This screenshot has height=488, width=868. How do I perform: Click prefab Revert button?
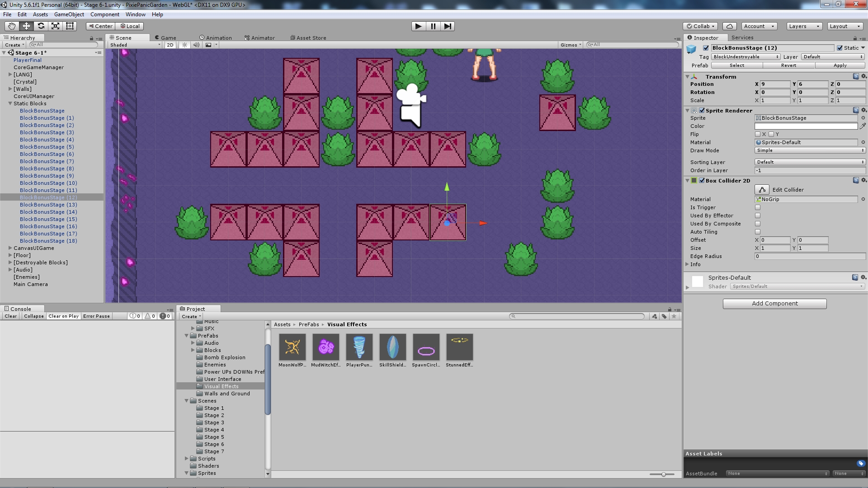point(788,66)
